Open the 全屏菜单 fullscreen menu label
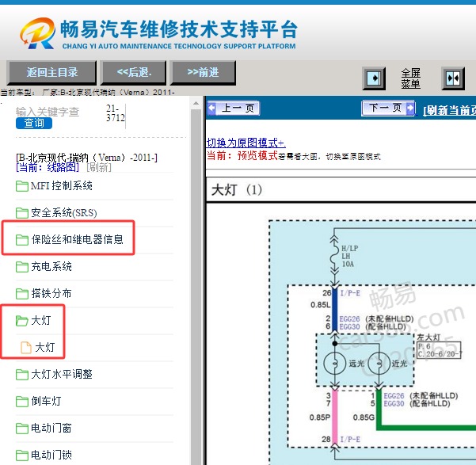This screenshot has height=465, width=476. tap(410, 78)
